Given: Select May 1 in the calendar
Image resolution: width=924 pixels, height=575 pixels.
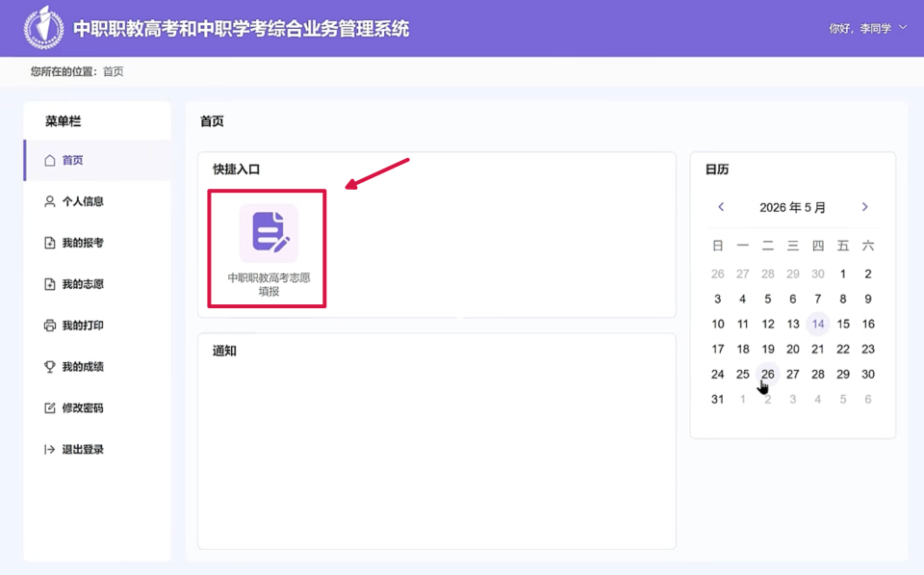Looking at the screenshot, I should 843,274.
